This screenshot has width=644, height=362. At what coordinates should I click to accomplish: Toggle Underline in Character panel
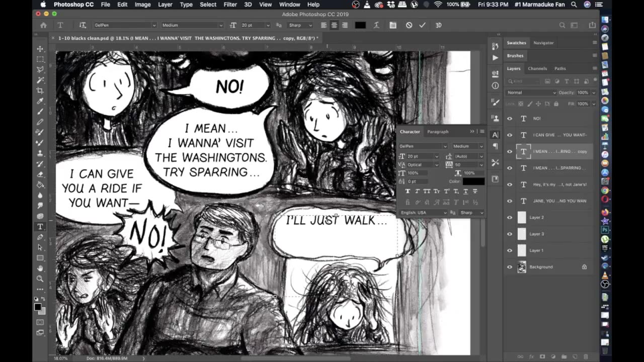465,191
